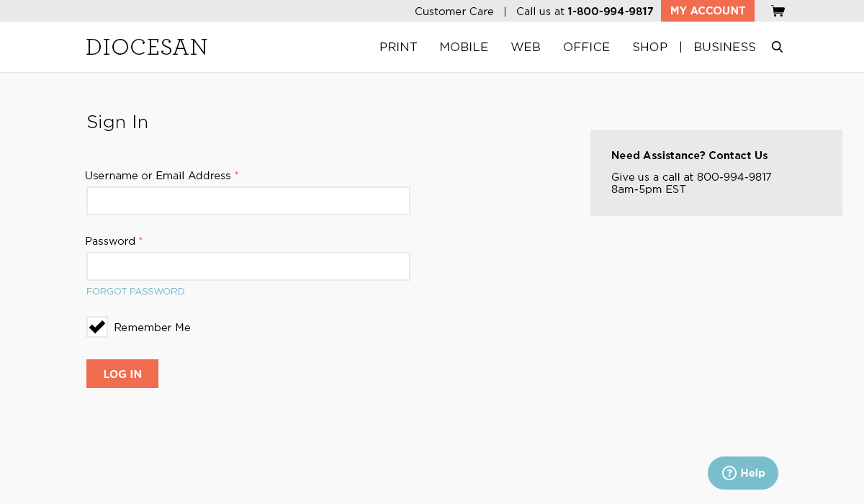Select MOBILE in the navigation bar
Image resolution: width=864 pixels, height=504 pixels.
[x=464, y=47]
